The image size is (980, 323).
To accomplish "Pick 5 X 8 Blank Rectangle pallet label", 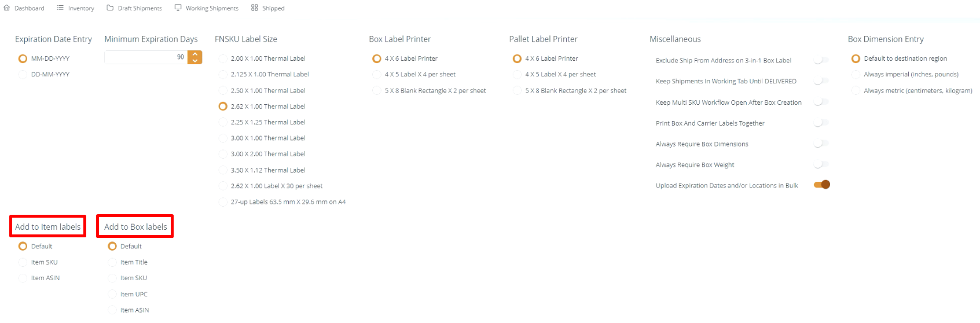I will click(517, 91).
